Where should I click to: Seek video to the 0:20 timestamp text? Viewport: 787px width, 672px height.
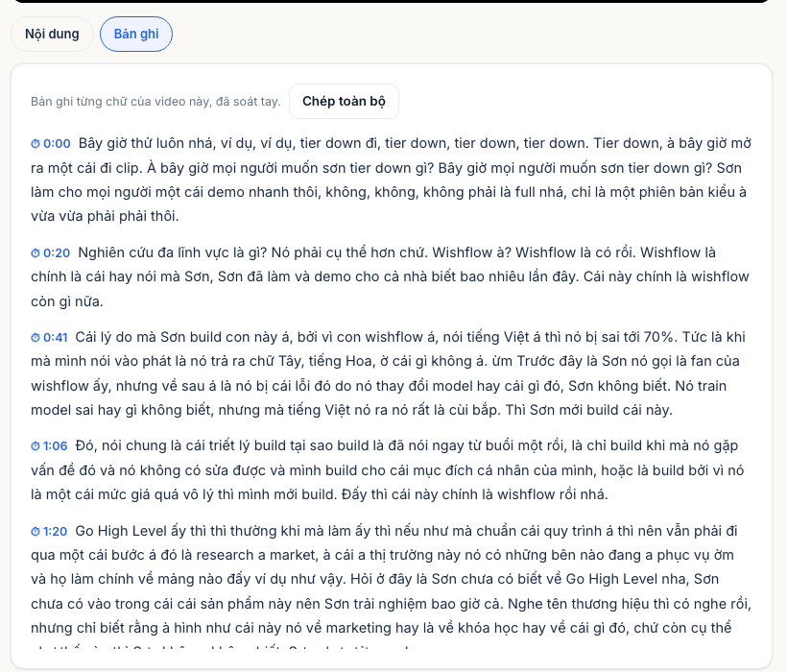[x=57, y=252]
